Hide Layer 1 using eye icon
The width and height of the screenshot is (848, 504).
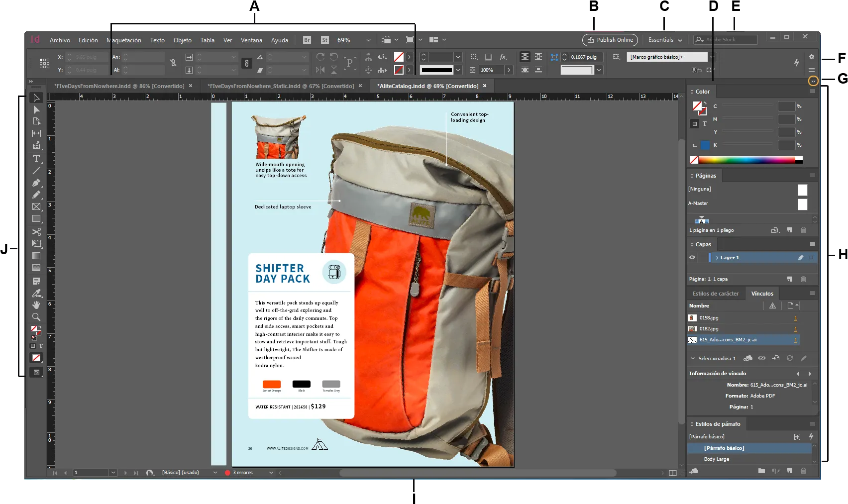tap(692, 258)
